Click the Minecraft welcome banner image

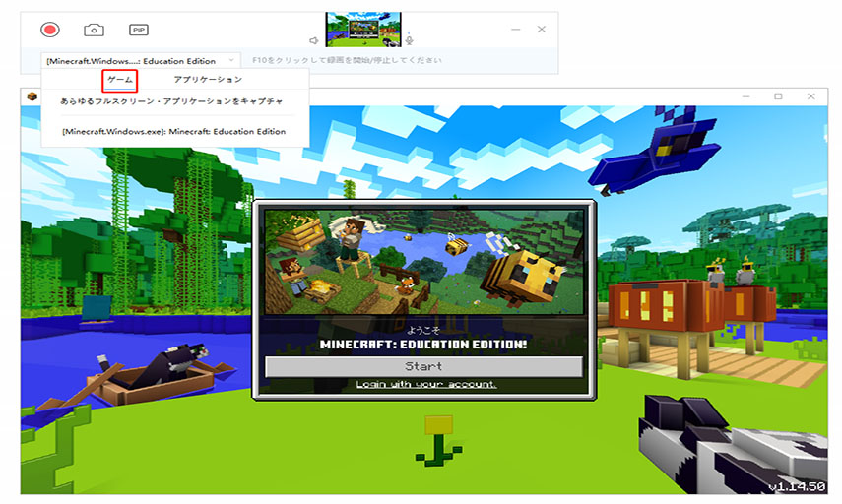[424, 262]
